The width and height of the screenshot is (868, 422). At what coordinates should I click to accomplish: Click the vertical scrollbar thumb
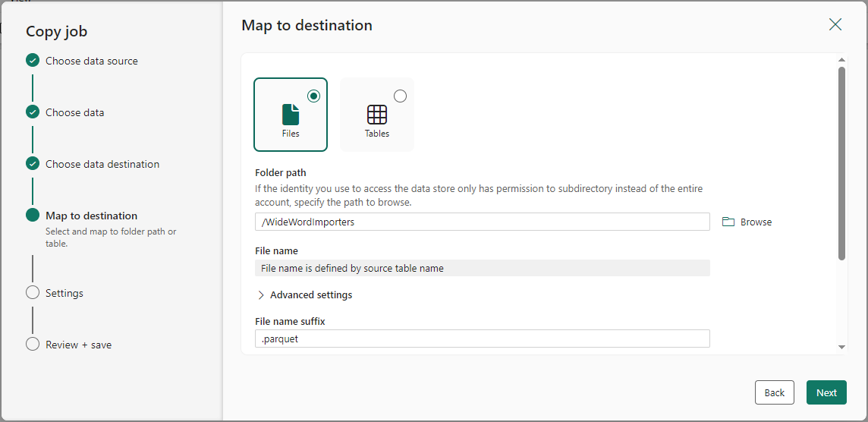[841, 163]
